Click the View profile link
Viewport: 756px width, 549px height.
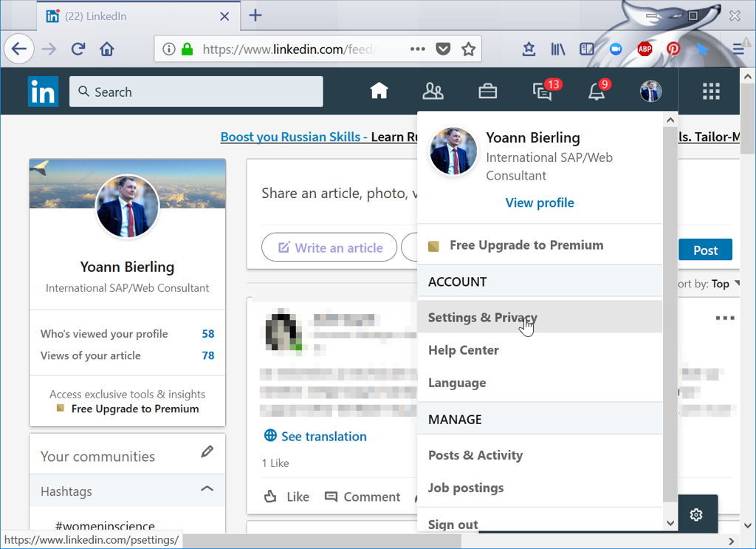click(539, 202)
